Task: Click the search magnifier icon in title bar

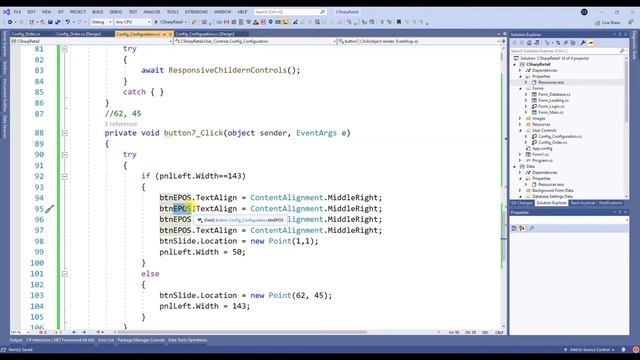Action: [322, 12]
